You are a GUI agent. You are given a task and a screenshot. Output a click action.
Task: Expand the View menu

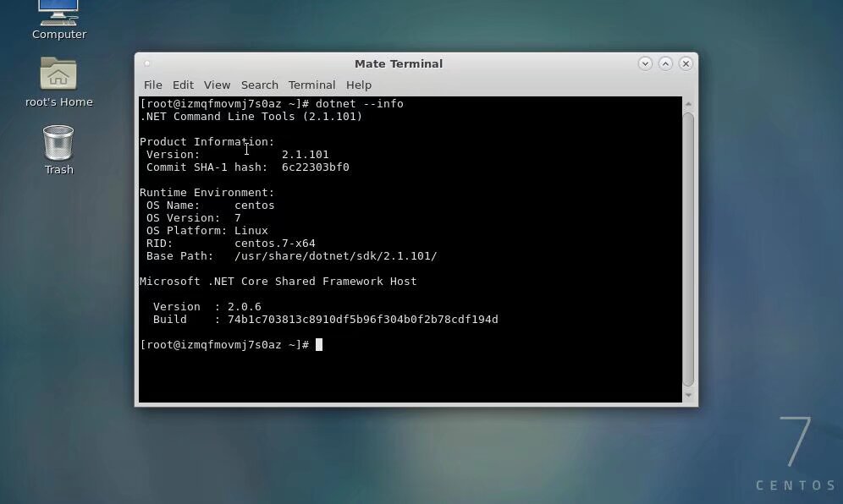pos(217,85)
